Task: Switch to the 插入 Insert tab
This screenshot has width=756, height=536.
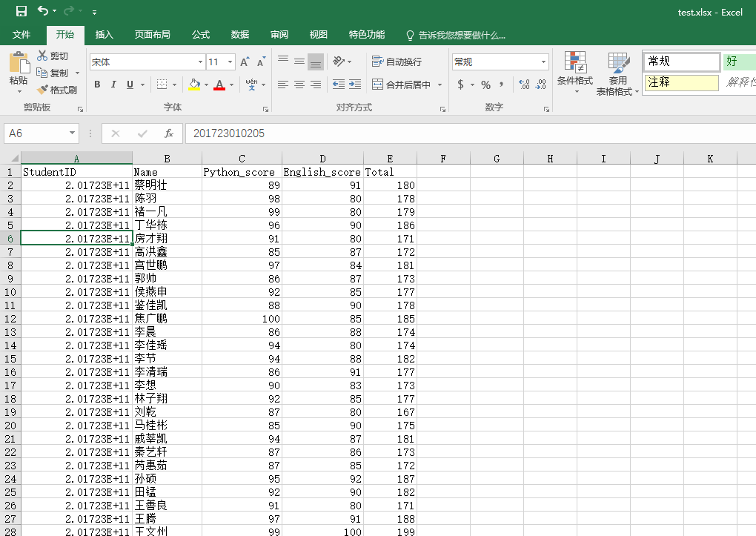Action: pyautogui.click(x=105, y=35)
